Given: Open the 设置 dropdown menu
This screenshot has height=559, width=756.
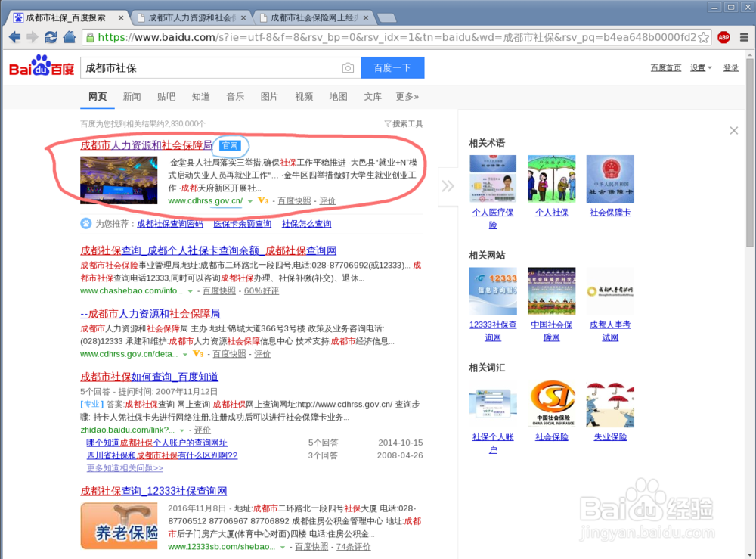Looking at the screenshot, I should [x=701, y=67].
